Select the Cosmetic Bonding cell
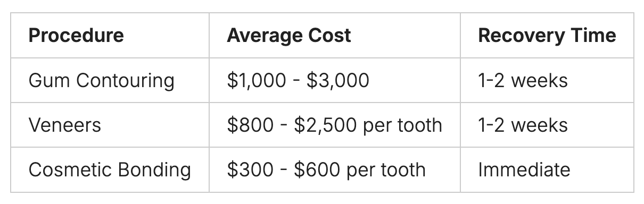644x204 pixels. [x=110, y=169]
